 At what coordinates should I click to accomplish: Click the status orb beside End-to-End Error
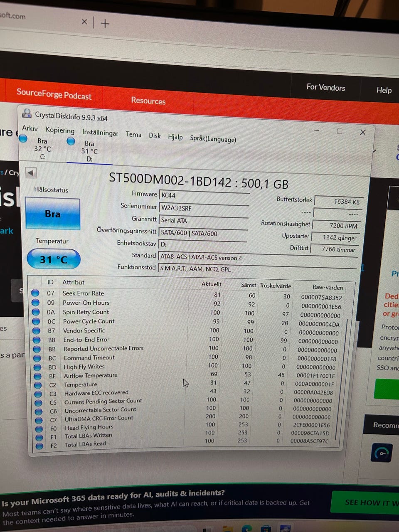(x=37, y=340)
